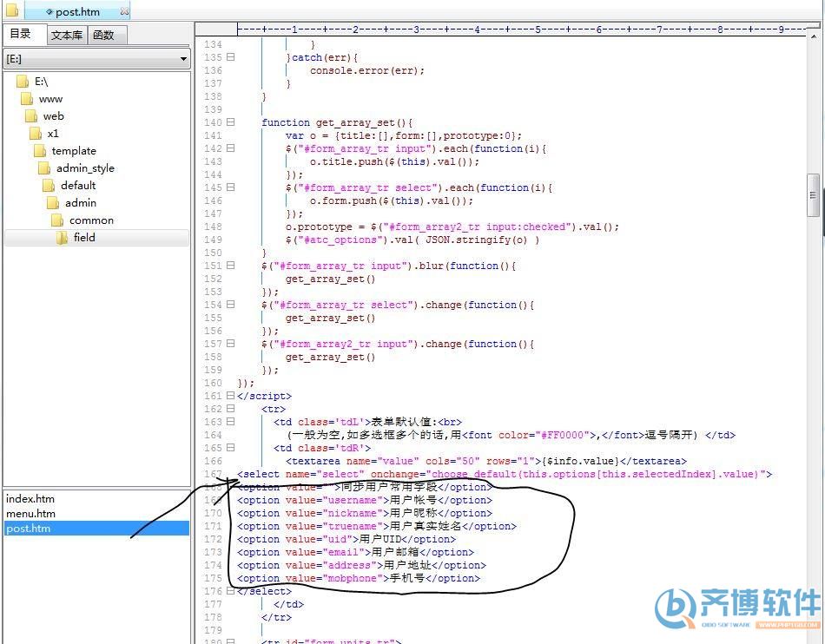Collapse the get_array_set function at line 140
The image size is (825, 644).
point(230,122)
